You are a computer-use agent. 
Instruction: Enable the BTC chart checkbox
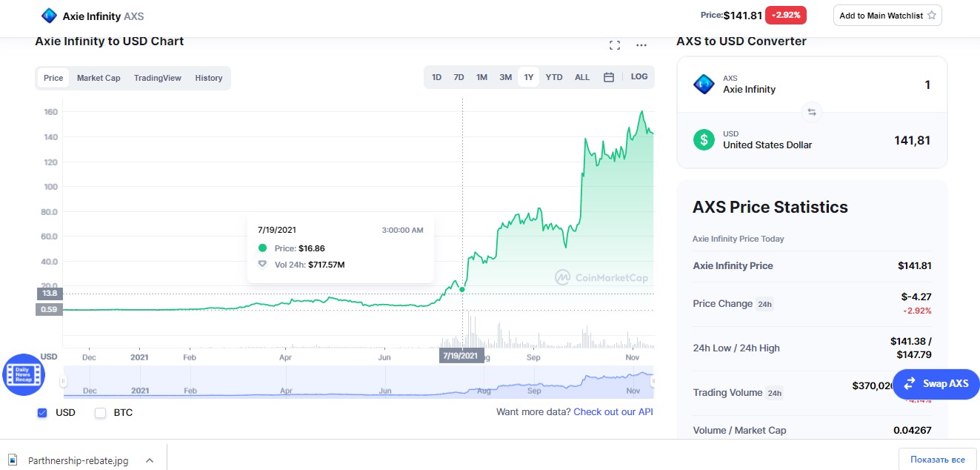point(101,413)
